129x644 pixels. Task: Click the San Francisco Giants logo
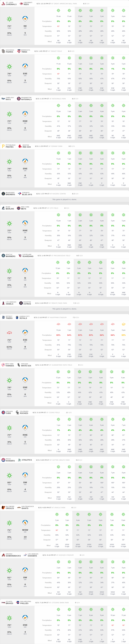click(x=19, y=507)
